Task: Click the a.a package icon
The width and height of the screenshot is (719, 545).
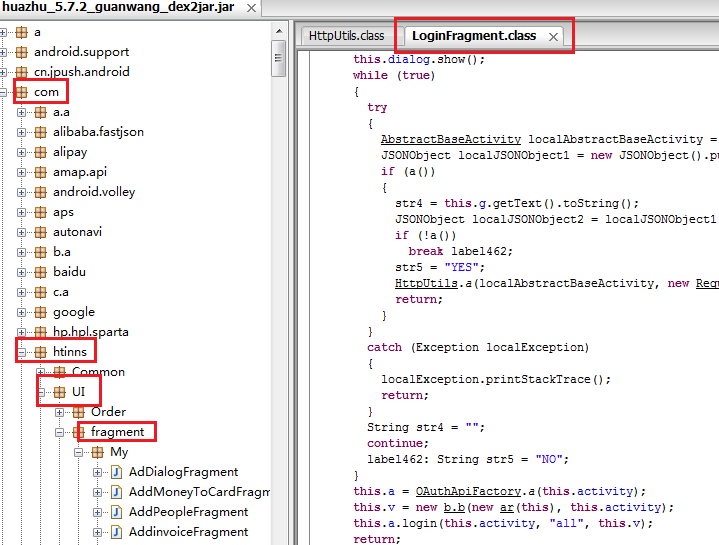Action: (x=40, y=112)
